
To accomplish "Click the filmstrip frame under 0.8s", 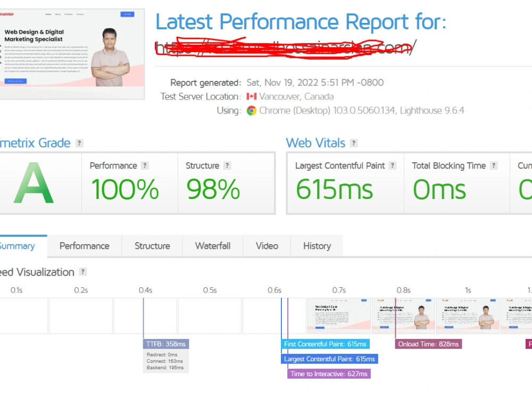I will point(403,316).
